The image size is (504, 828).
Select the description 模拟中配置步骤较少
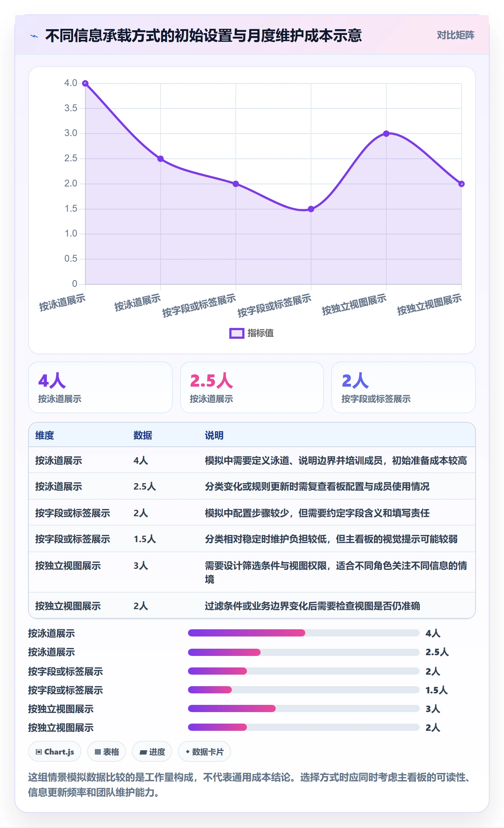point(317,513)
